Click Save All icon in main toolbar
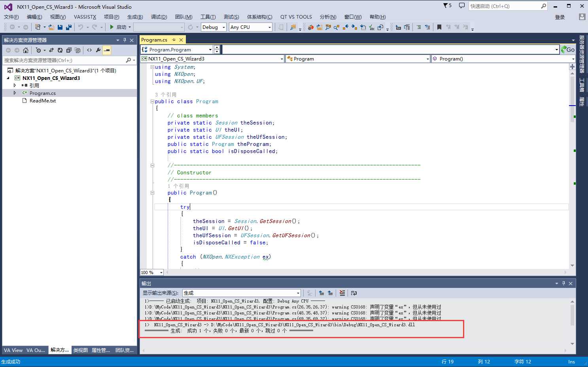 (68, 27)
